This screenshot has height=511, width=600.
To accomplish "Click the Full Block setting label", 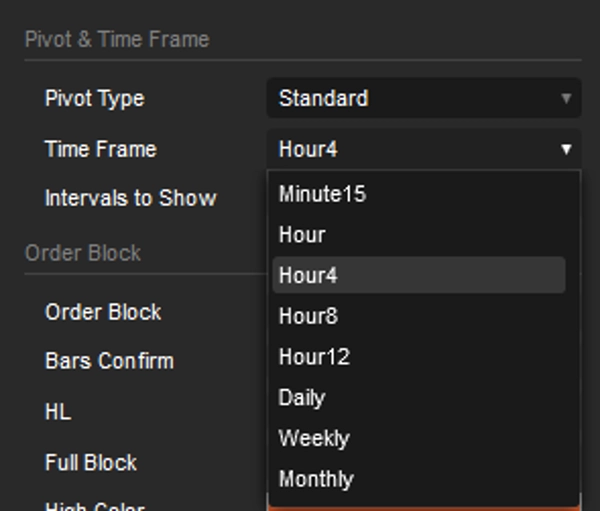I will click(x=91, y=462).
